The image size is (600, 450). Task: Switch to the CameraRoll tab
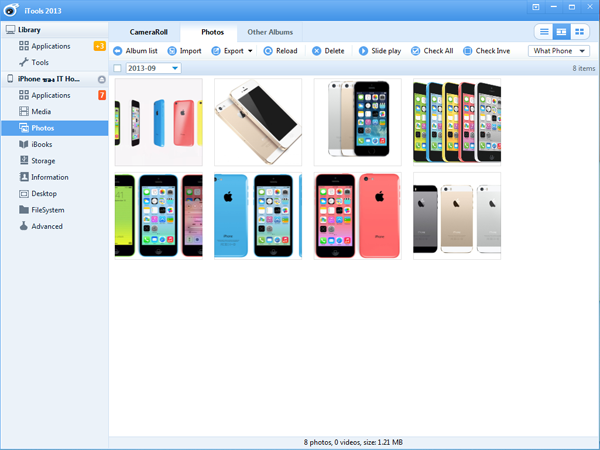click(148, 32)
